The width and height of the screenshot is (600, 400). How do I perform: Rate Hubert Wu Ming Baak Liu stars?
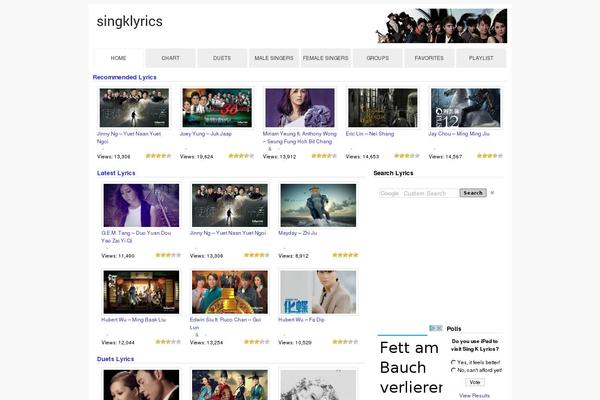pyautogui.click(x=168, y=342)
